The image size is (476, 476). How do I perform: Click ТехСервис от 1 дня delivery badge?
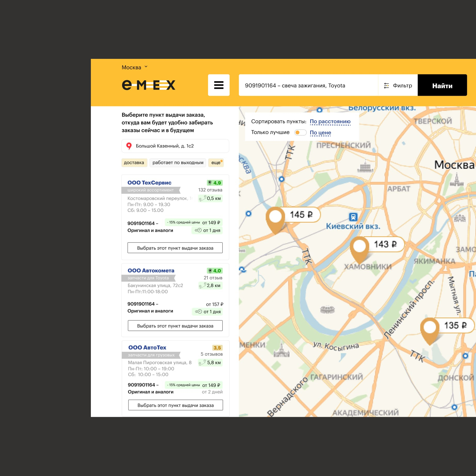[x=207, y=230]
